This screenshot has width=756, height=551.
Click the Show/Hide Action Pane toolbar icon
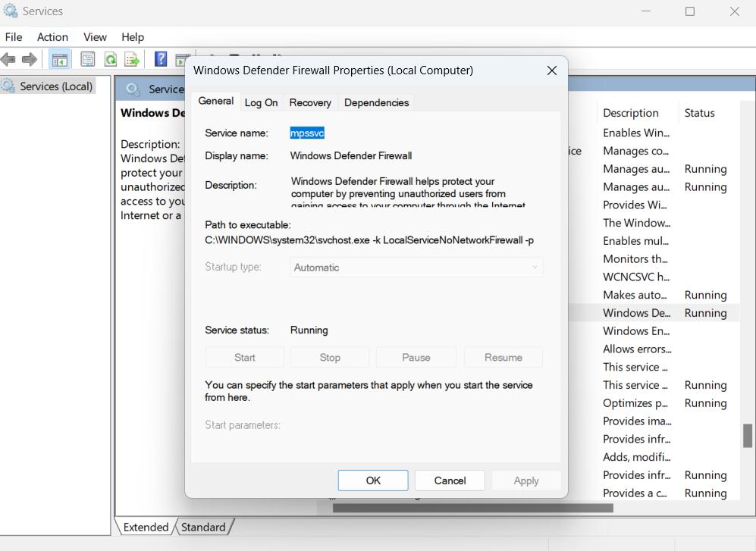click(x=181, y=60)
